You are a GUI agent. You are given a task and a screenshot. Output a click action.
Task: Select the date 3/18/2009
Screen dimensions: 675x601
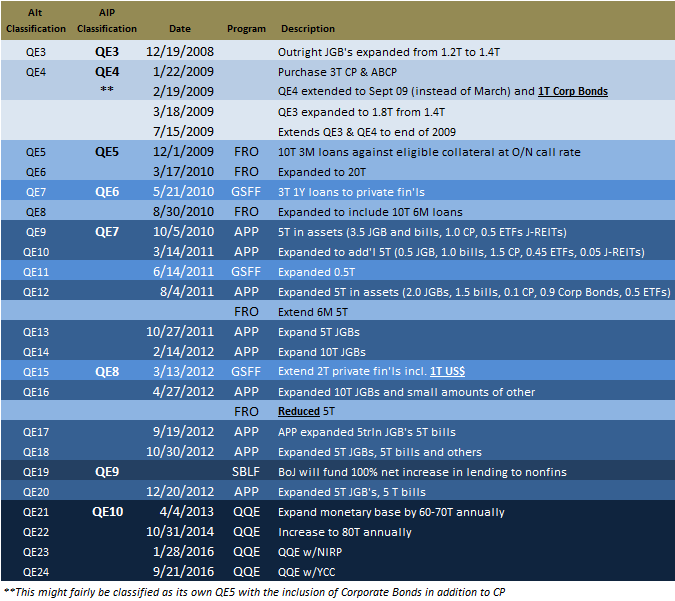point(183,112)
